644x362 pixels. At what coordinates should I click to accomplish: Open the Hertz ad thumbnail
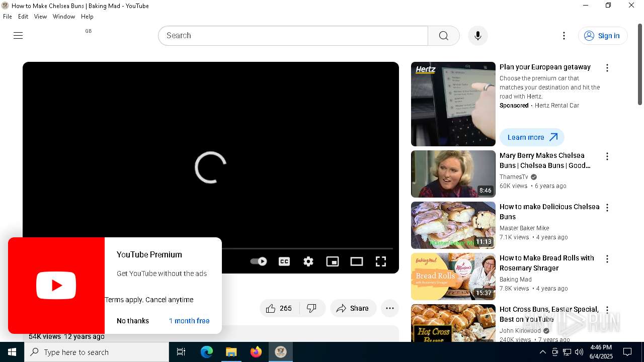[x=453, y=104]
